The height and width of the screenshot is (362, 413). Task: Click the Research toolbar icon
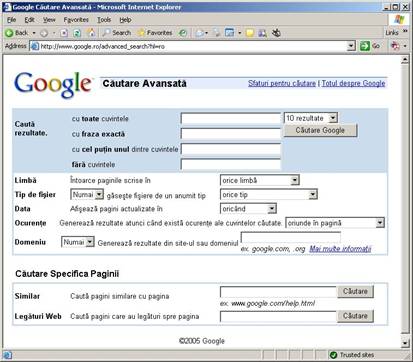262,33
